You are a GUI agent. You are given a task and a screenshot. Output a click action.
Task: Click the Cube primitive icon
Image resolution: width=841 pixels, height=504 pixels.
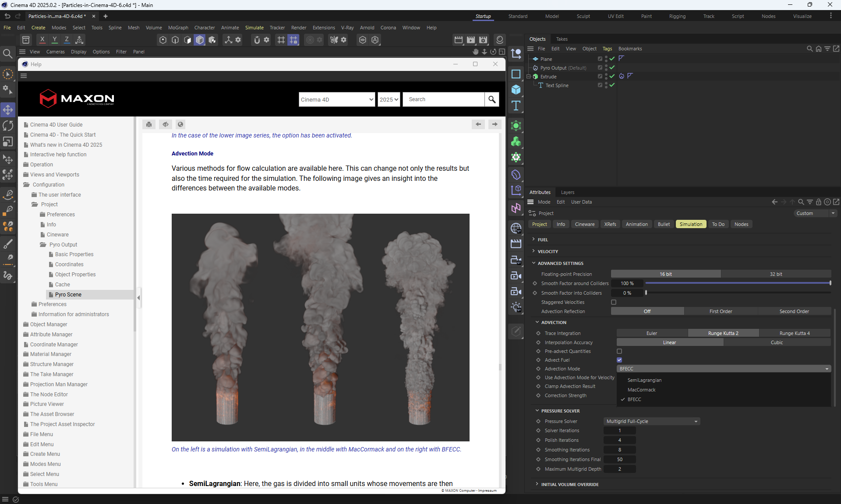pos(516,90)
